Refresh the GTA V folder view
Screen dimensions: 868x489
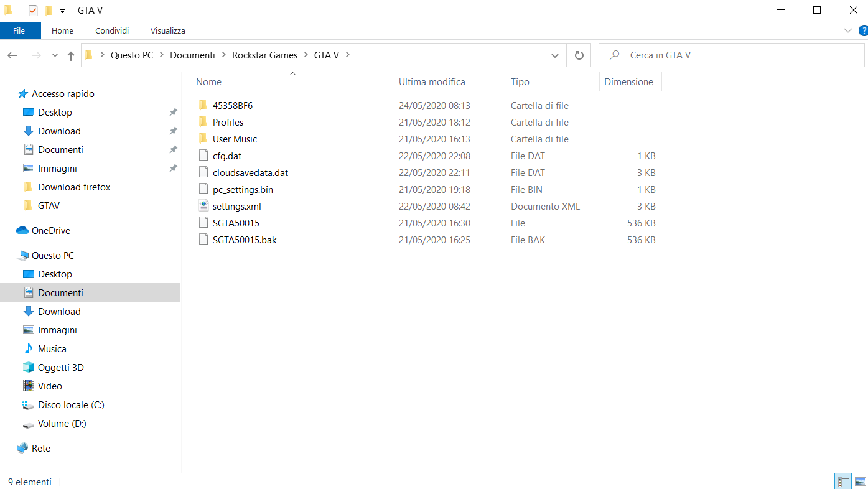point(579,55)
